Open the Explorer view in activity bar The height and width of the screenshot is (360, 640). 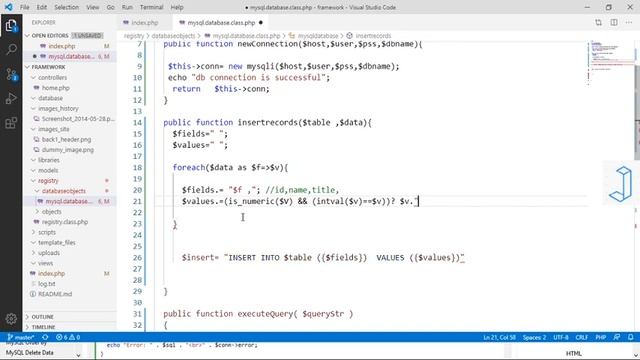(x=11, y=26)
